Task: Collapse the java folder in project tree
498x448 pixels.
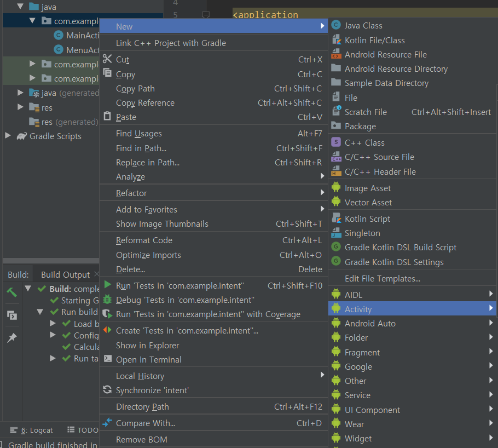Action: [20, 7]
